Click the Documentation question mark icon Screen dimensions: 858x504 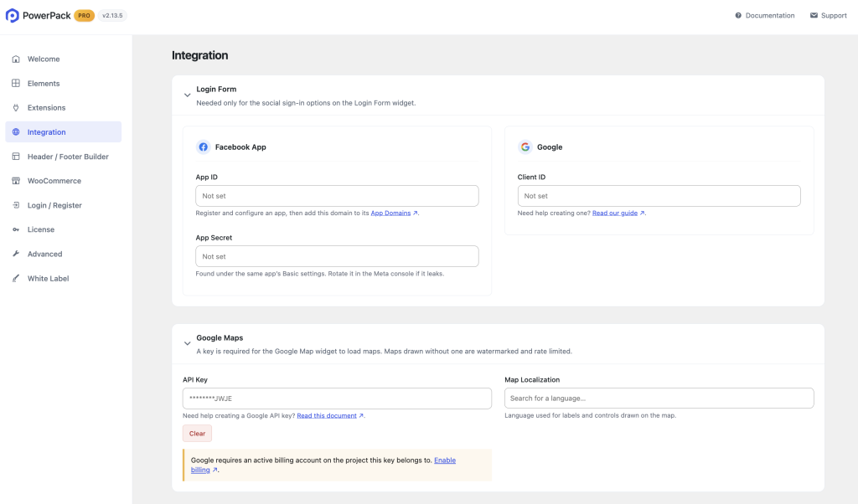coord(738,15)
